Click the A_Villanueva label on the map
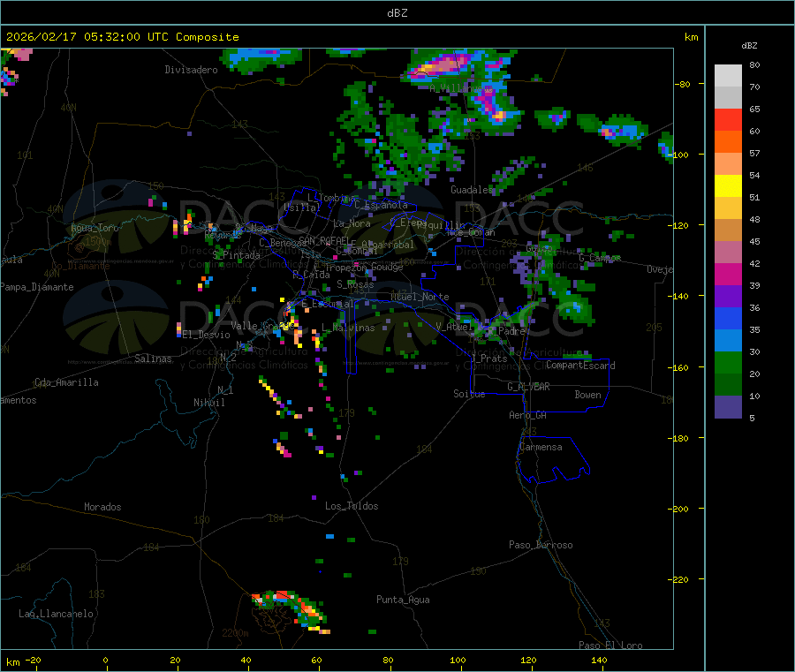The height and width of the screenshot is (672, 795). point(461,88)
